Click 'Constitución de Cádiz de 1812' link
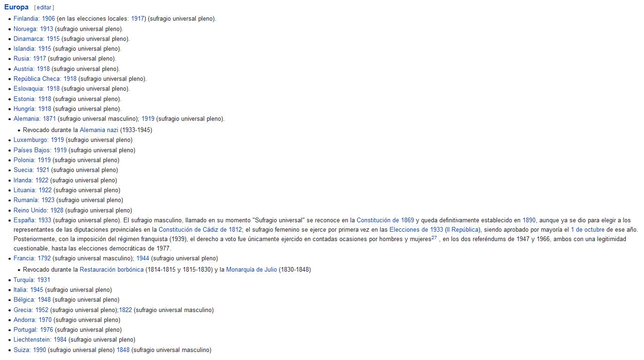The height and width of the screenshot is (360, 644). (x=200, y=230)
